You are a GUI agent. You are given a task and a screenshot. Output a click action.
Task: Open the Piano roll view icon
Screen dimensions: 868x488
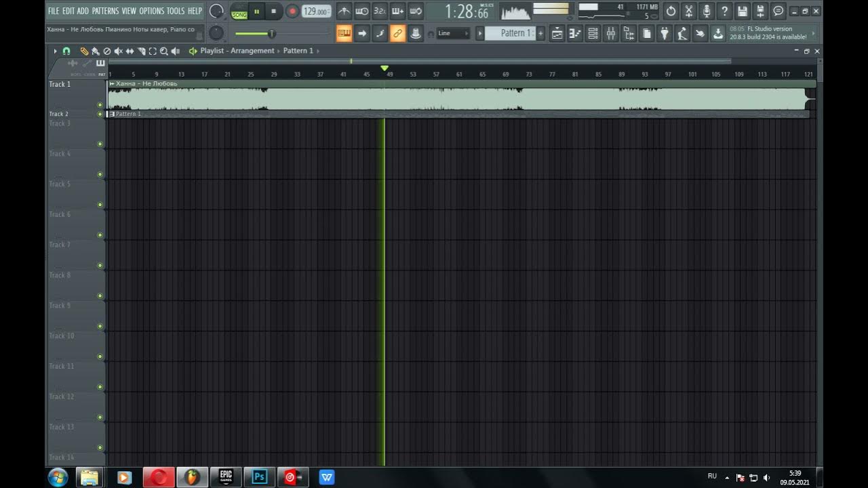pos(575,33)
